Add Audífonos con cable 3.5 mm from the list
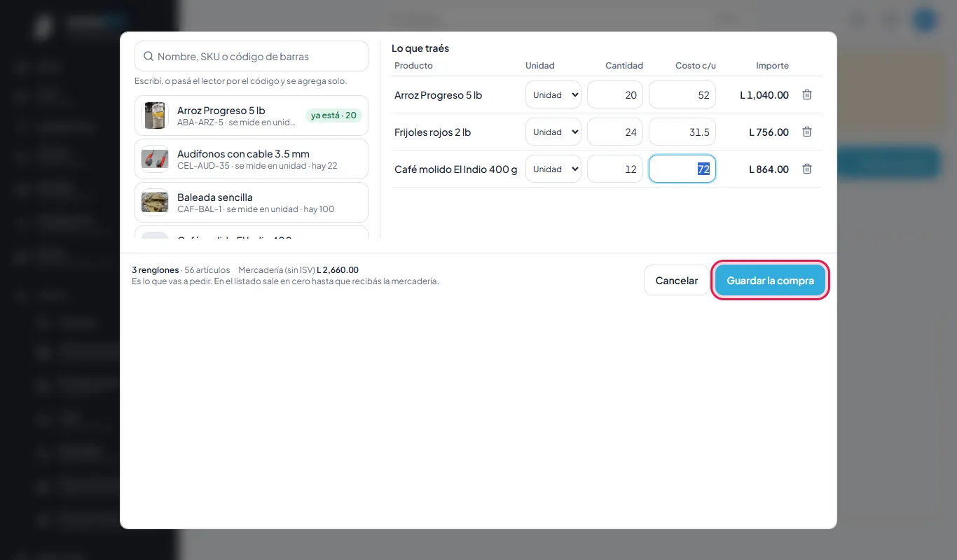The image size is (957, 560). coord(252,159)
